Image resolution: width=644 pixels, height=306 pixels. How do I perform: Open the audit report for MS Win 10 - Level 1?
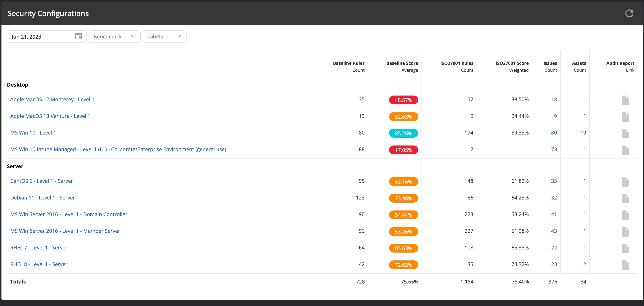[625, 133]
